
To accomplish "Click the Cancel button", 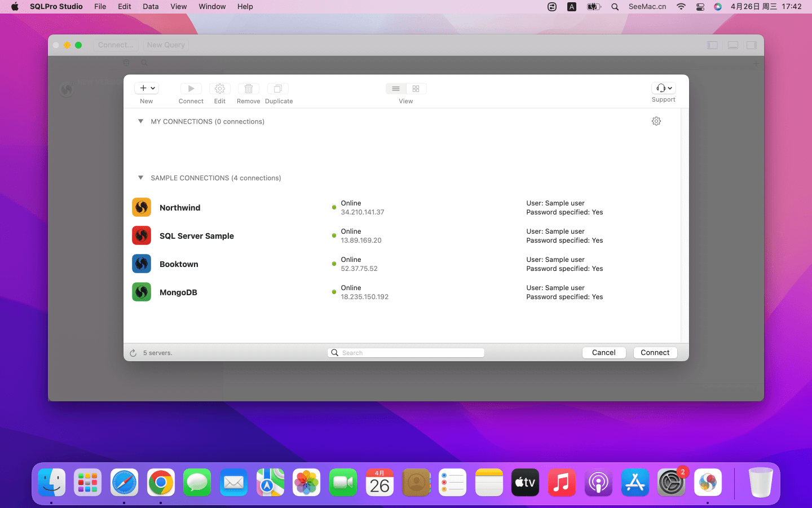I will click(604, 352).
